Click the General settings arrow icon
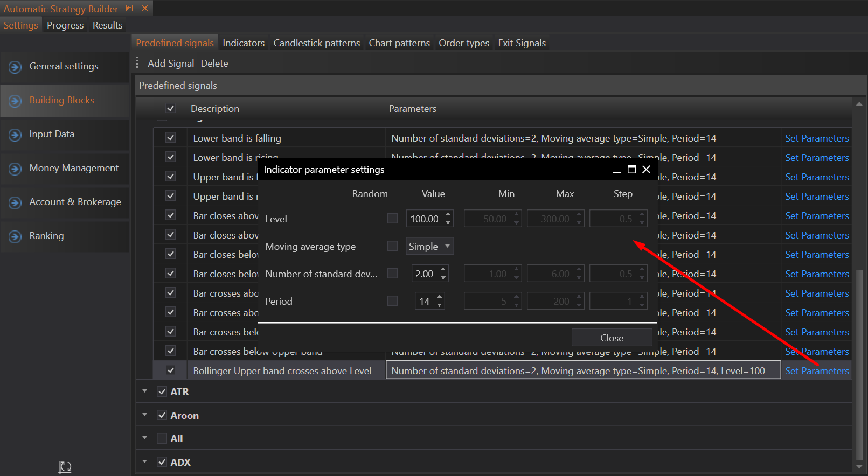The image size is (868, 476). tap(15, 67)
